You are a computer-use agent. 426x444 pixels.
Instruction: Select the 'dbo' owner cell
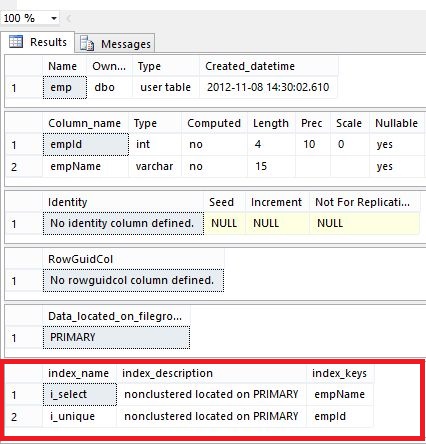[x=110, y=87]
